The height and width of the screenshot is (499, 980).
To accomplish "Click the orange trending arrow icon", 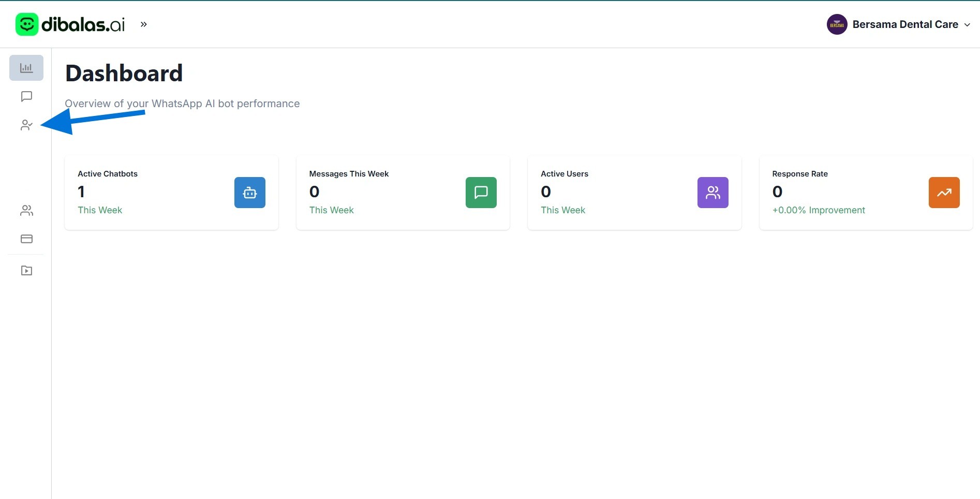I will click(x=944, y=193).
